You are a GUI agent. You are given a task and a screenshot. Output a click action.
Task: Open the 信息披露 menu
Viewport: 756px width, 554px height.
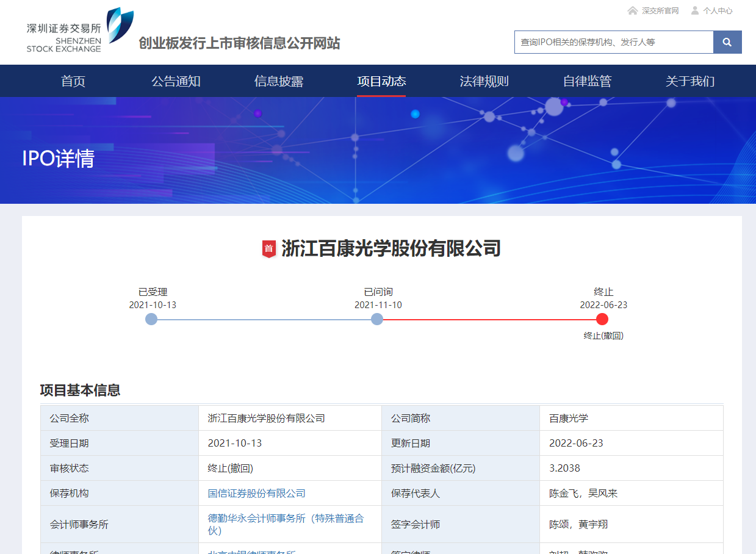click(279, 81)
